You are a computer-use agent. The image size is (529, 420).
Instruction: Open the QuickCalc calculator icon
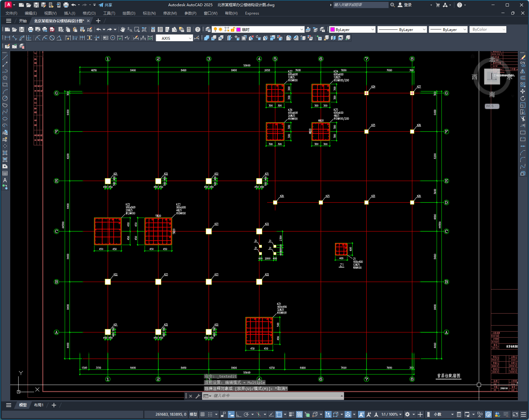pyautogui.click(x=189, y=29)
